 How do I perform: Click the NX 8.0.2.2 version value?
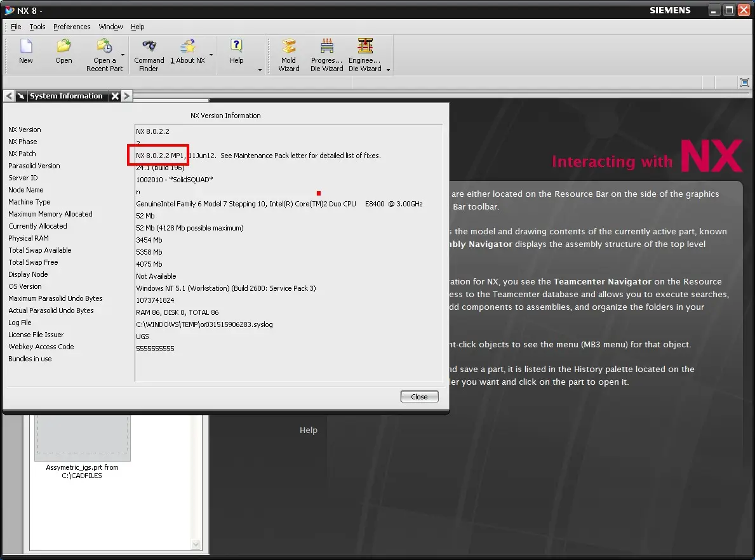point(152,131)
